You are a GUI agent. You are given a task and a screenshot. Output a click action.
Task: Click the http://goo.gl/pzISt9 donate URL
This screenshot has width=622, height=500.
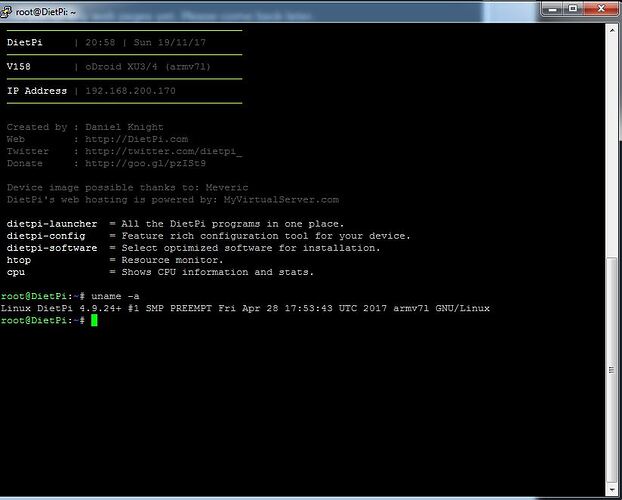(145, 163)
